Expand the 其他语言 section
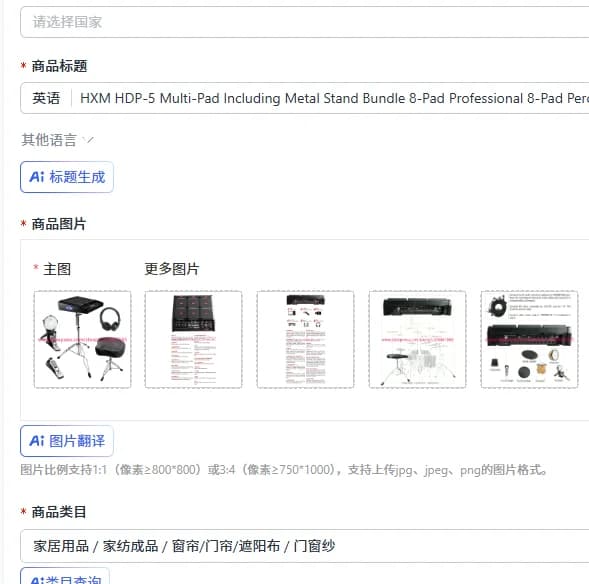 [57, 140]
